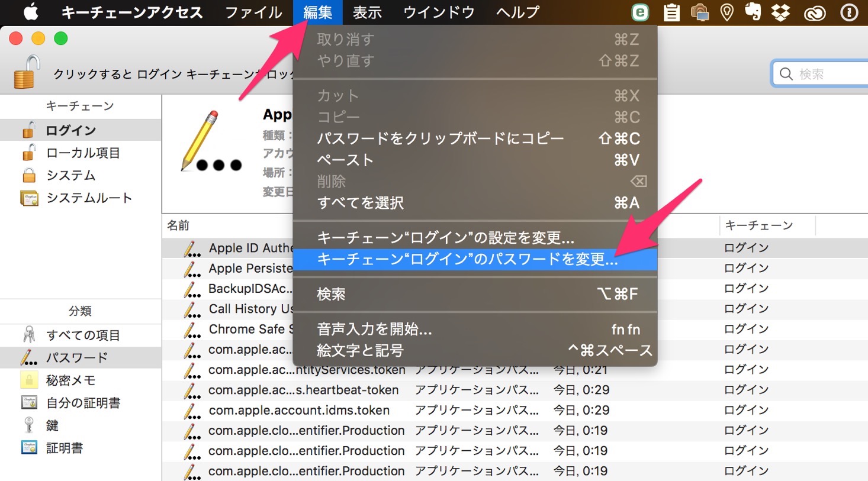Open Creative Cloud menu bar icon
This screenshot has height=481, width=868.
(815, 12)
